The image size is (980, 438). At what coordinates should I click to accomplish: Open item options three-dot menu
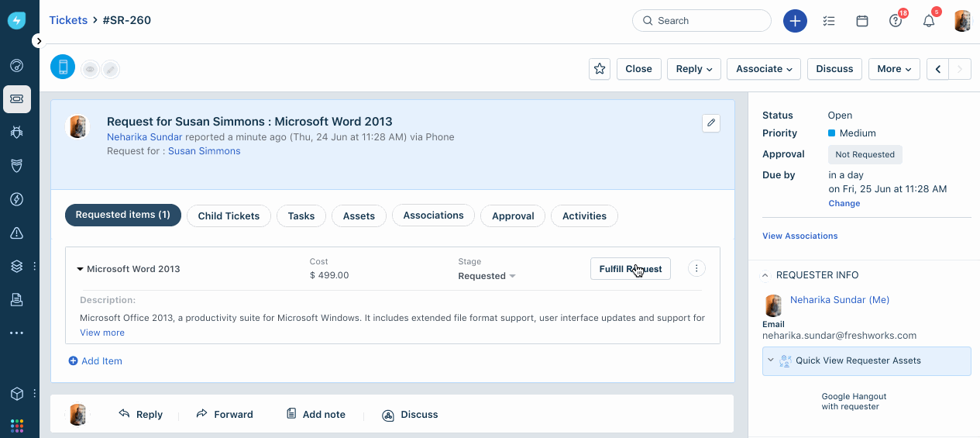pyautogui.click(x=696, y=268)
